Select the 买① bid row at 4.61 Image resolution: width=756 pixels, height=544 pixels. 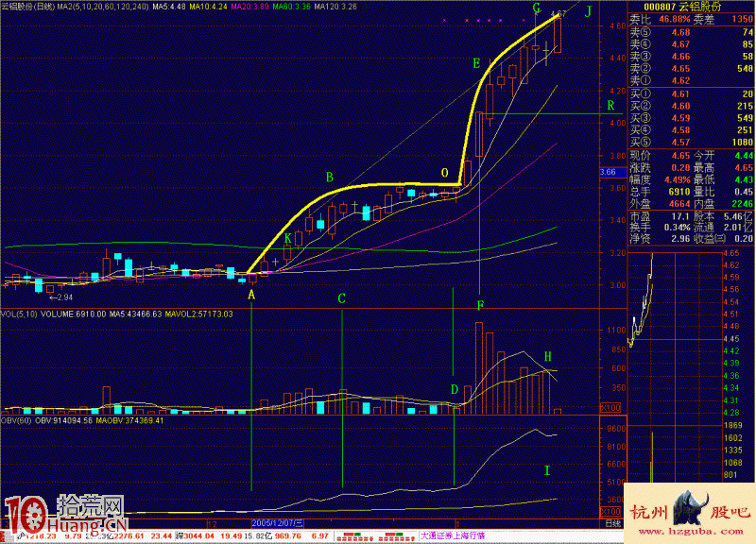click(692, 93)
